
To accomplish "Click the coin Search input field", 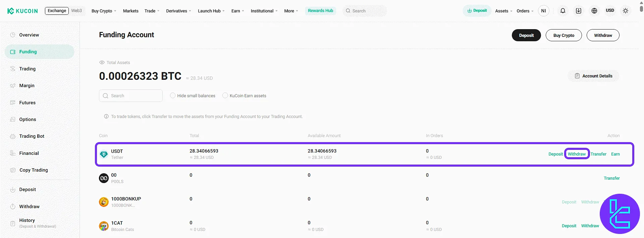I will (x=131, y=96).
